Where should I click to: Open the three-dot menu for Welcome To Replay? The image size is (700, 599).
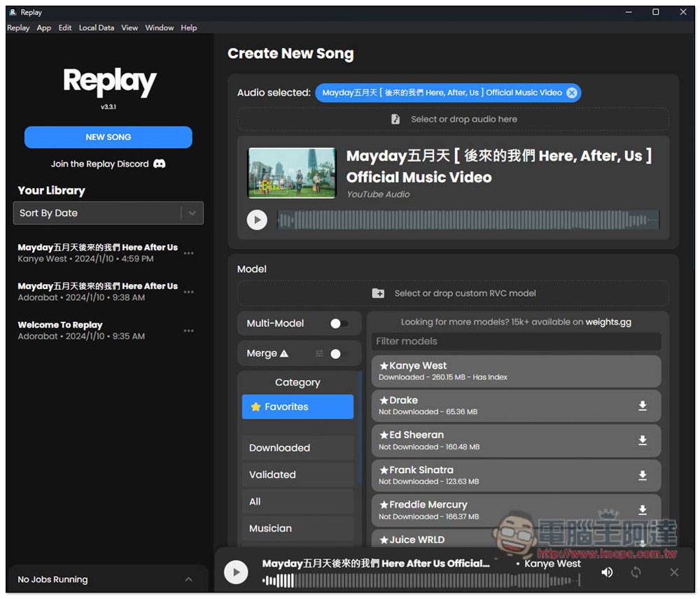click(x=188, y=330)
